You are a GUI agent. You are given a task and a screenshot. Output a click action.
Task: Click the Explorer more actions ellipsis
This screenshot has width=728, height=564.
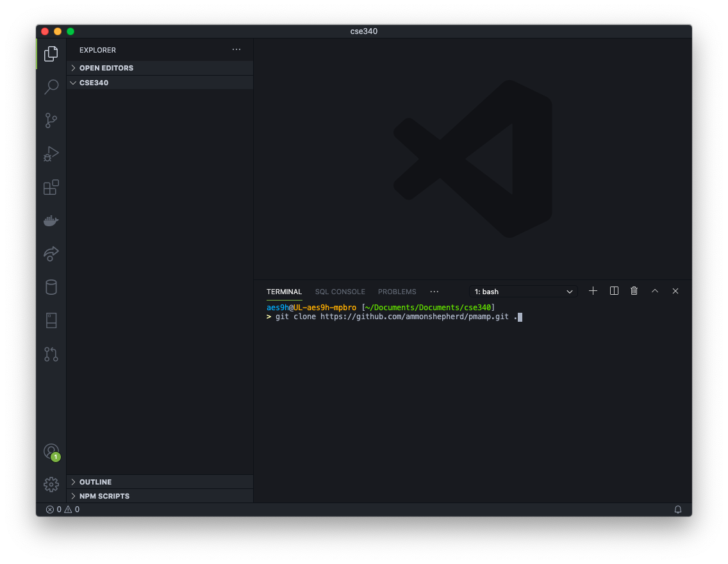[x=236, y=49]
